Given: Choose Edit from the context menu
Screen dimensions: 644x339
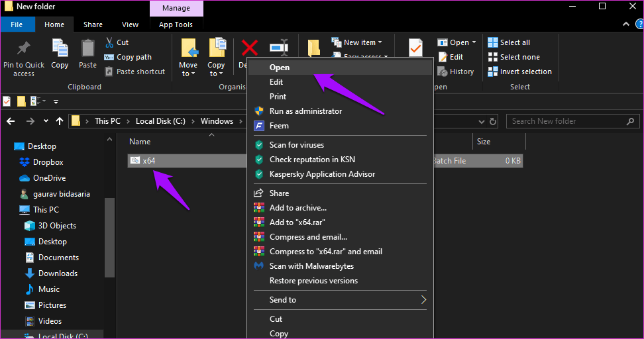Looking at the screenshot, I should 341,82.
